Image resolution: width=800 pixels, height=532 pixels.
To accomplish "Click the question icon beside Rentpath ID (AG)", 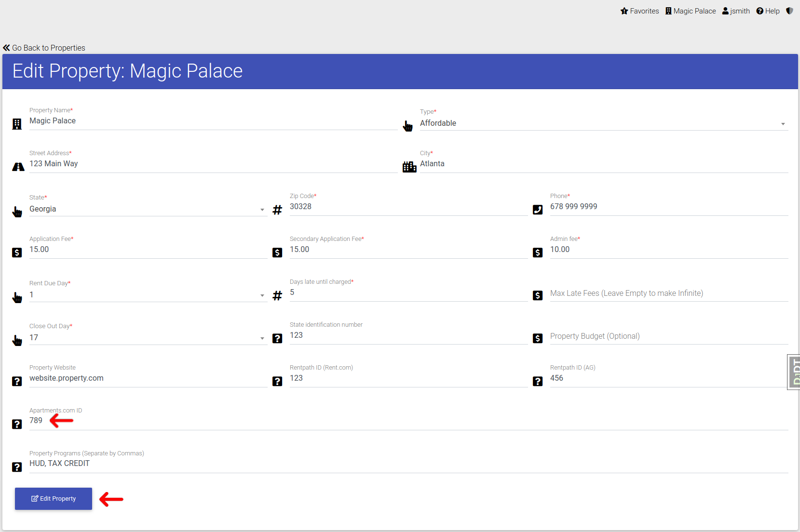I will click(538, 381).
